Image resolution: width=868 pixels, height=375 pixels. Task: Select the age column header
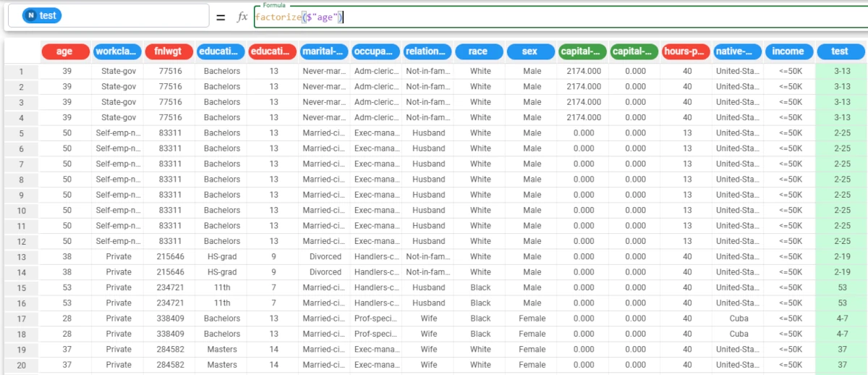pyautogui.click(x=65, y=51)
